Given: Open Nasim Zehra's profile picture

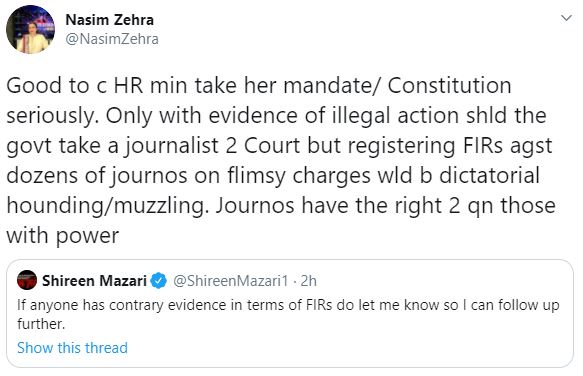Looking at the screenshot, I should 30,30.
